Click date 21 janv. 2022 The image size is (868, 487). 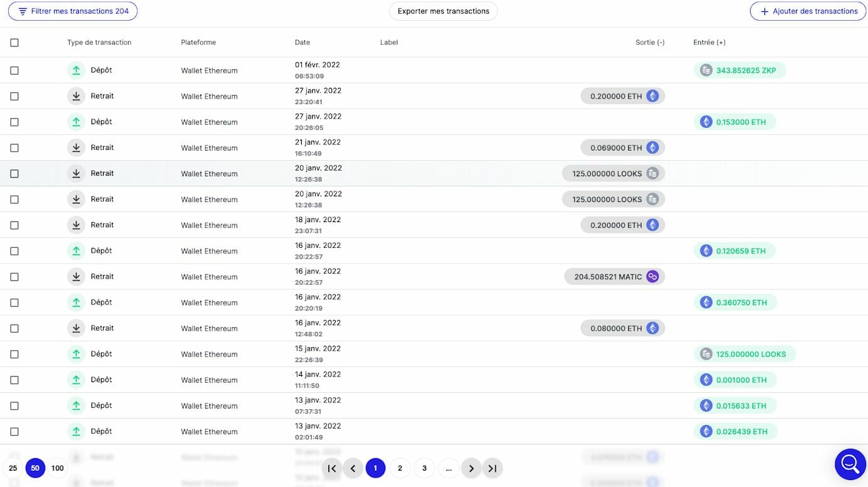[x=318, y=142]
